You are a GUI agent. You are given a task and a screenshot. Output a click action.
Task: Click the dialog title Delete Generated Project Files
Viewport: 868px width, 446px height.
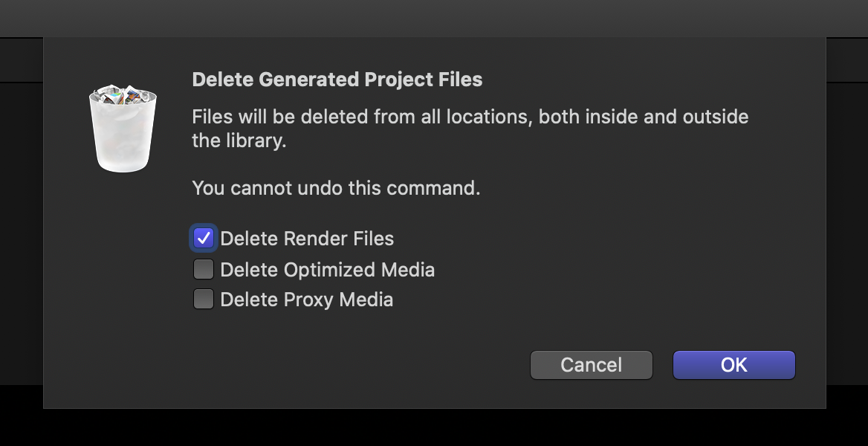337,80
